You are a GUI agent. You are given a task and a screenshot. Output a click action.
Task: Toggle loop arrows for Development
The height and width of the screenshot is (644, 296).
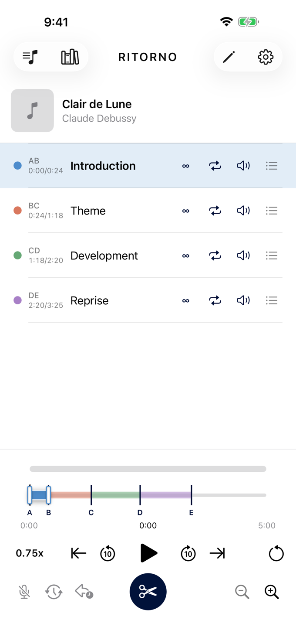click(215, 256)
